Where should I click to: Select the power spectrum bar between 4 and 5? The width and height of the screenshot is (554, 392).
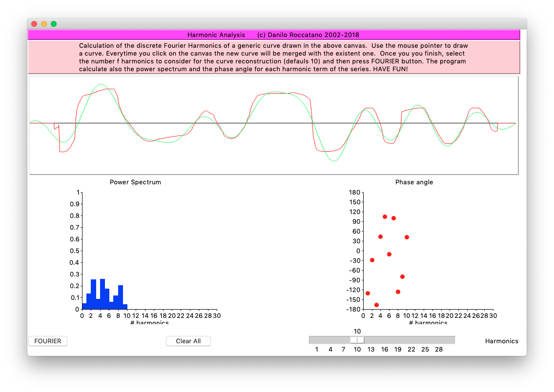[x=103, y=294]
